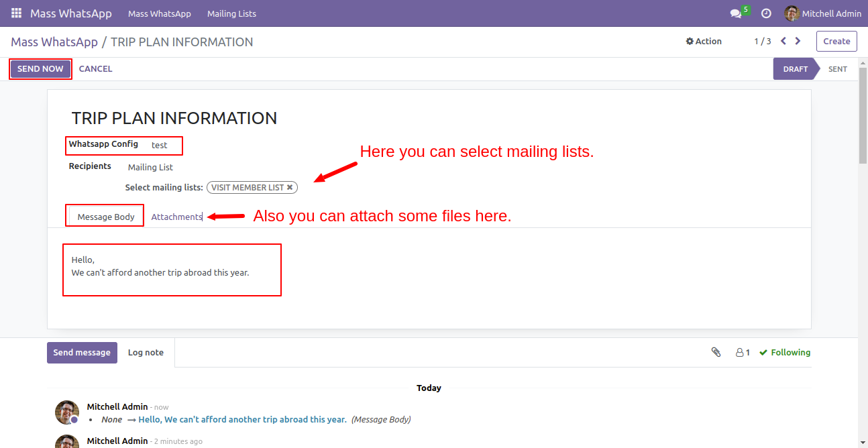Click Mass WhatsApp app title

tap(71, 13)
